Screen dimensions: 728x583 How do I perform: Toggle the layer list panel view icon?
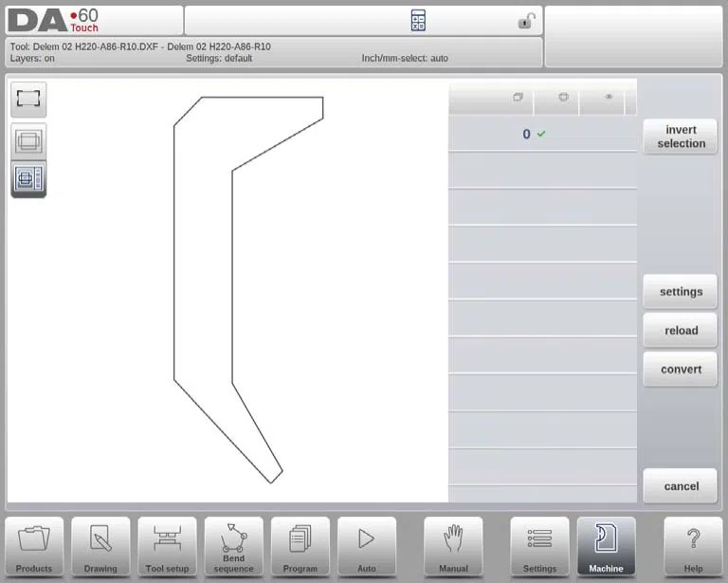pos(28,179)
